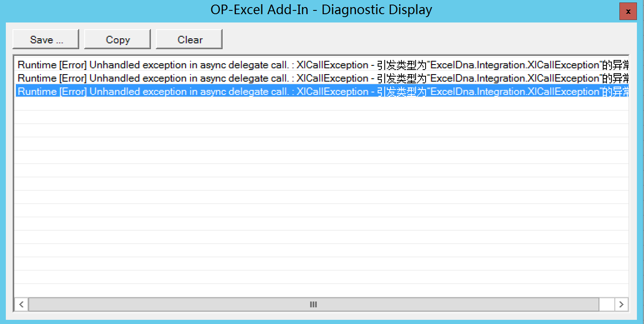Click "async delegate call" in the highlighted entry
The width and height of the screenshot is (644, 324).
244,92
